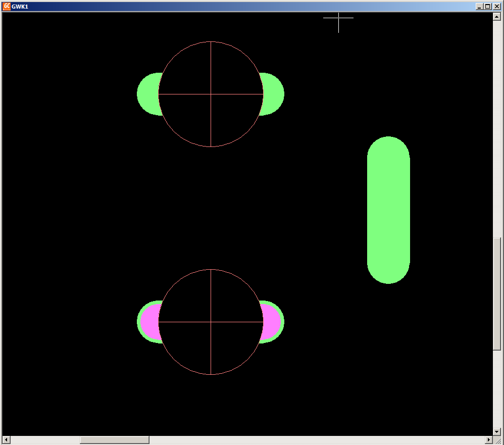Click the vertical scrollbar thumb

pos(497,294)
